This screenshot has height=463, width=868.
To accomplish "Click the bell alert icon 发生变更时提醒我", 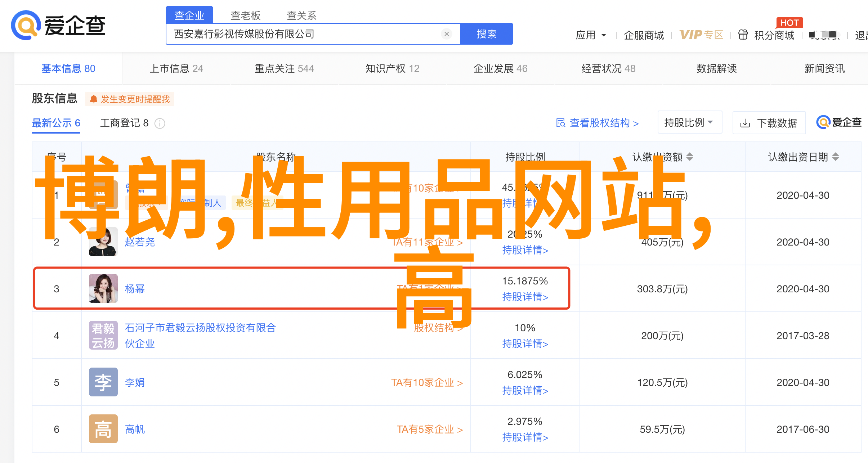I will coord(94,99).
